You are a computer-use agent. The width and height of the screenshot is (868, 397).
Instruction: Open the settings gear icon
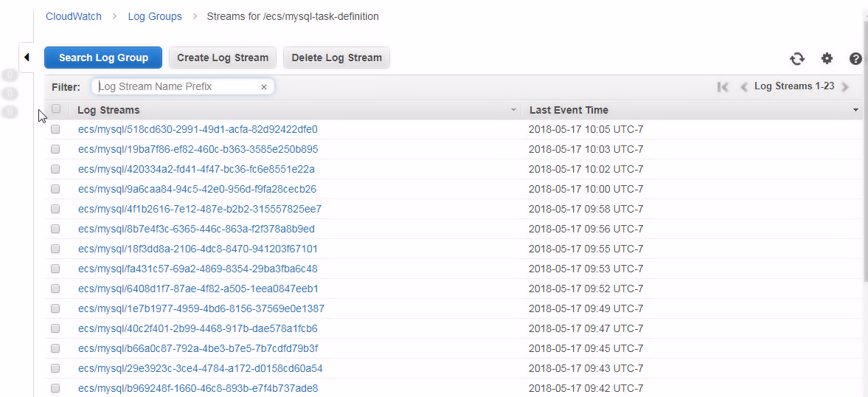click(827, 58)
